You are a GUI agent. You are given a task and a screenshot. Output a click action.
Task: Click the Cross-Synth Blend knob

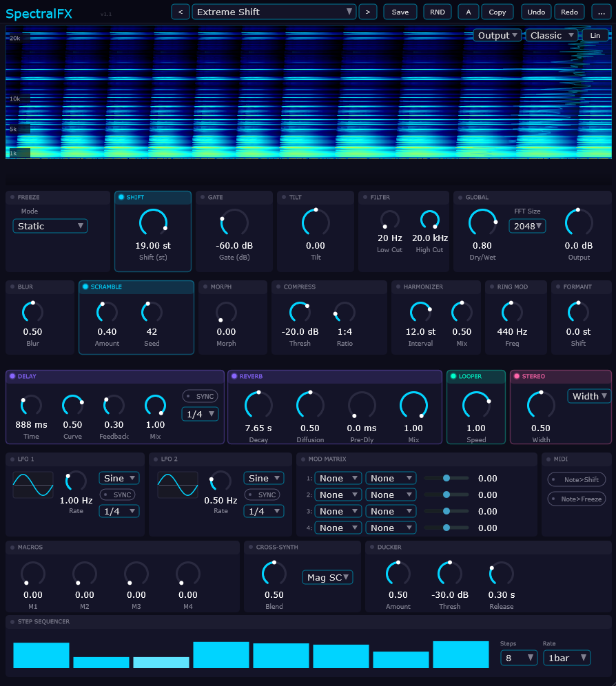point(274,574)
